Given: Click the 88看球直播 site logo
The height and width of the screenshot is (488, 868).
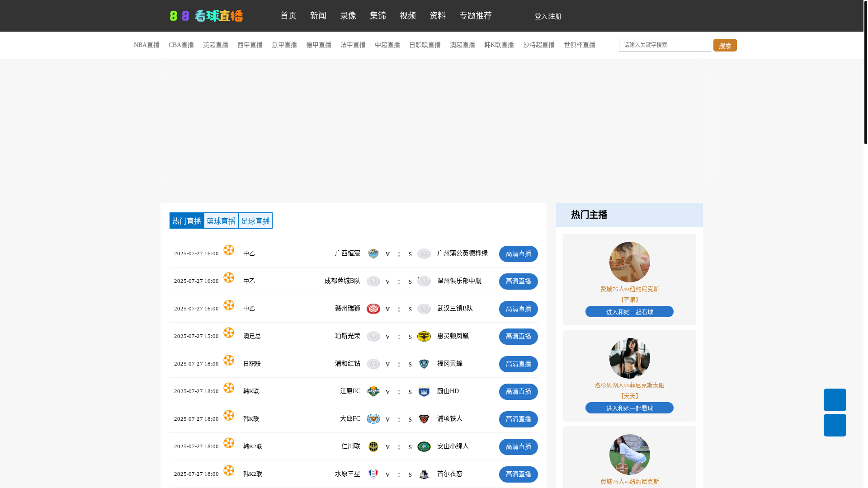Looking at the screenshot, I should click(207, 16).
